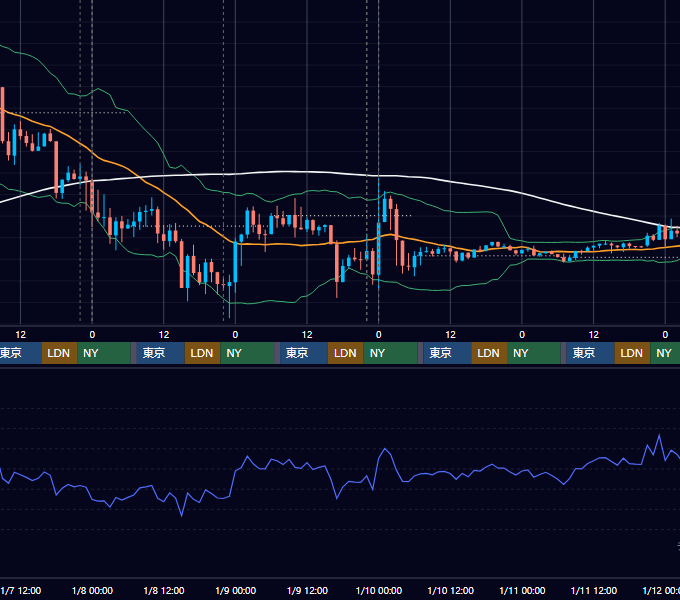The image size is (680, 600).
Task: Select the 東京 session block above 1/11 12:00
Action: (x=590, y=353)
